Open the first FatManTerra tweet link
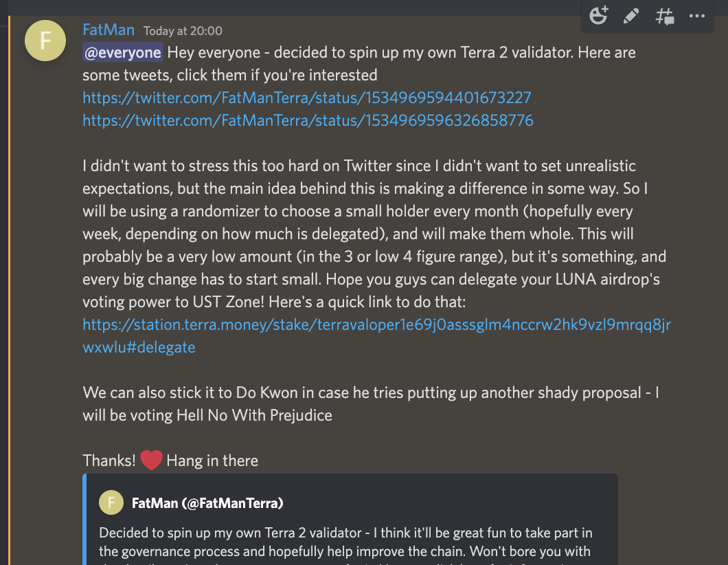728x565 pixels. (x=306, y=98)
